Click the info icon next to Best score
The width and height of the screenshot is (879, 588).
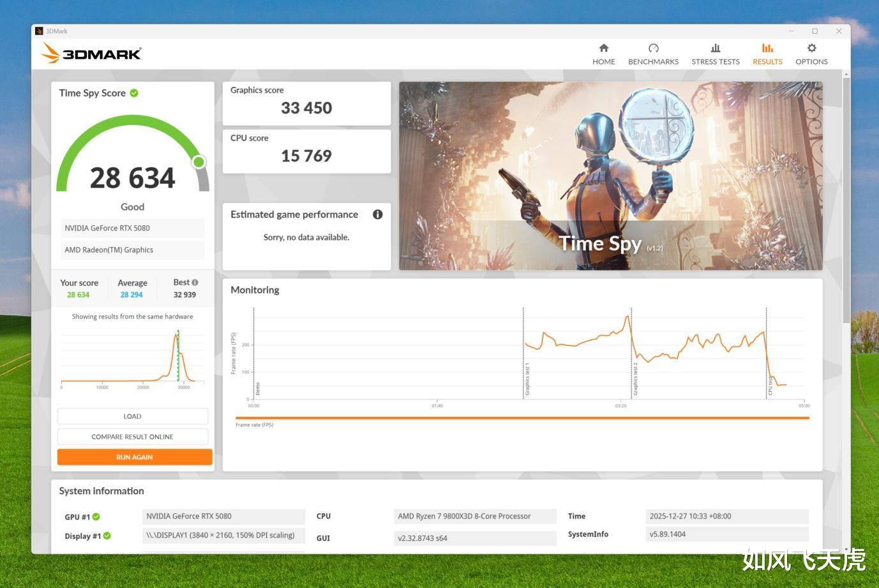pyautogui.click(x=195, y=282)
